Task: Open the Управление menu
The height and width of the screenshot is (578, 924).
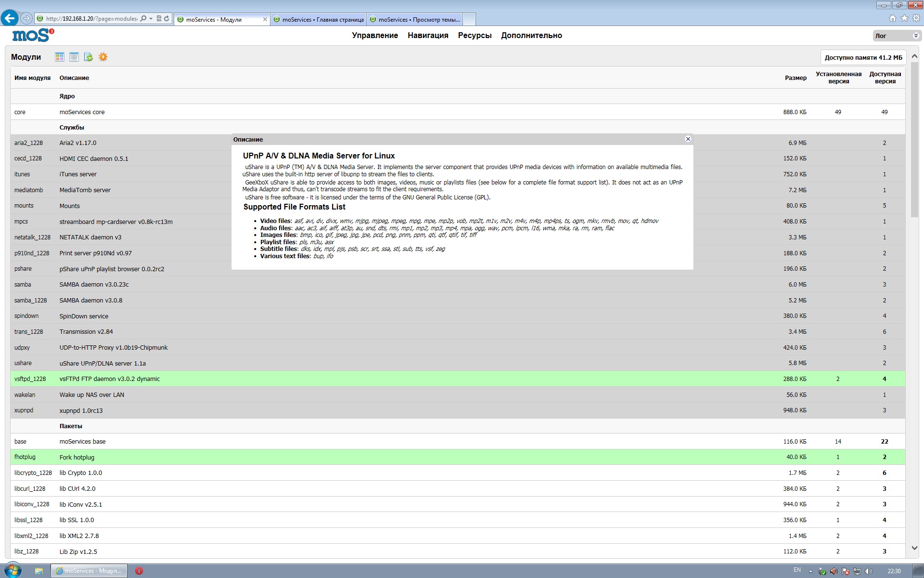Action: pyautogui.click(x=374, y=36)
